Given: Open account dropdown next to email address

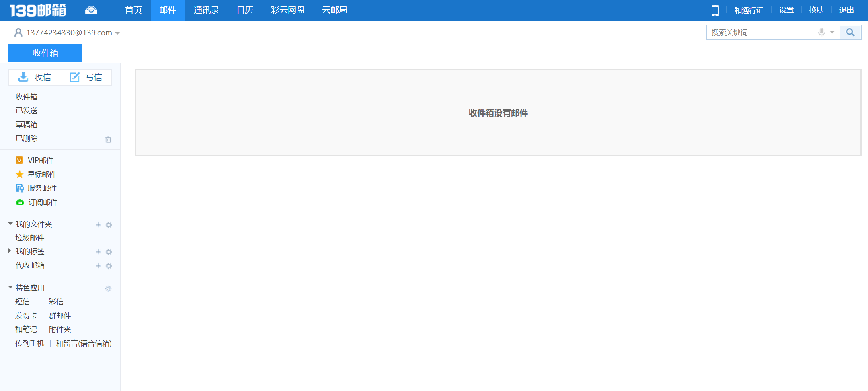Looking at the screenshot, I should tap(117, 33).
